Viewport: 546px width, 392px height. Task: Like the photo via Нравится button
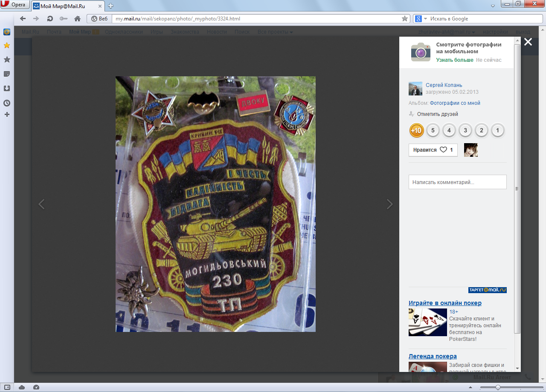coord(433,150)
